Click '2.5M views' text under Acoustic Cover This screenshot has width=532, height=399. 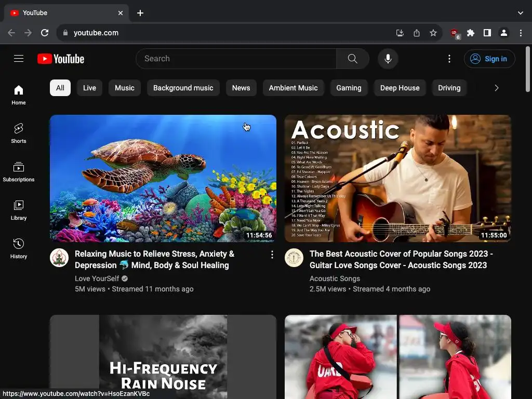[x=328, y=289]
